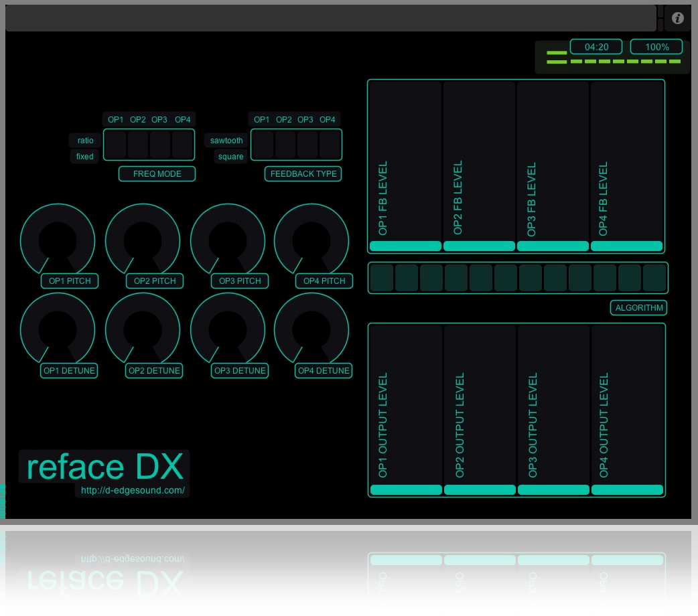Toggle OP2 cell in FREQ MODE grid
Viewport: 698px width, 616px height.
click(x=137, y=145)
